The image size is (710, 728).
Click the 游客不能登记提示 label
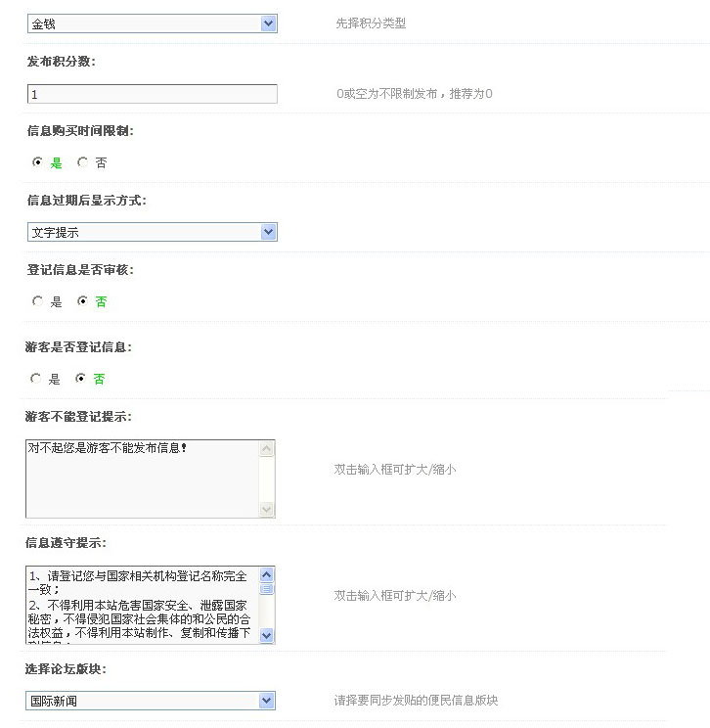coord(78,417)
